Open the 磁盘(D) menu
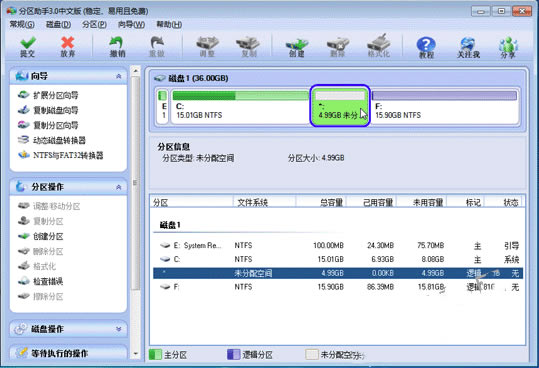Viewport: 539px width, 368px height. 58,24
